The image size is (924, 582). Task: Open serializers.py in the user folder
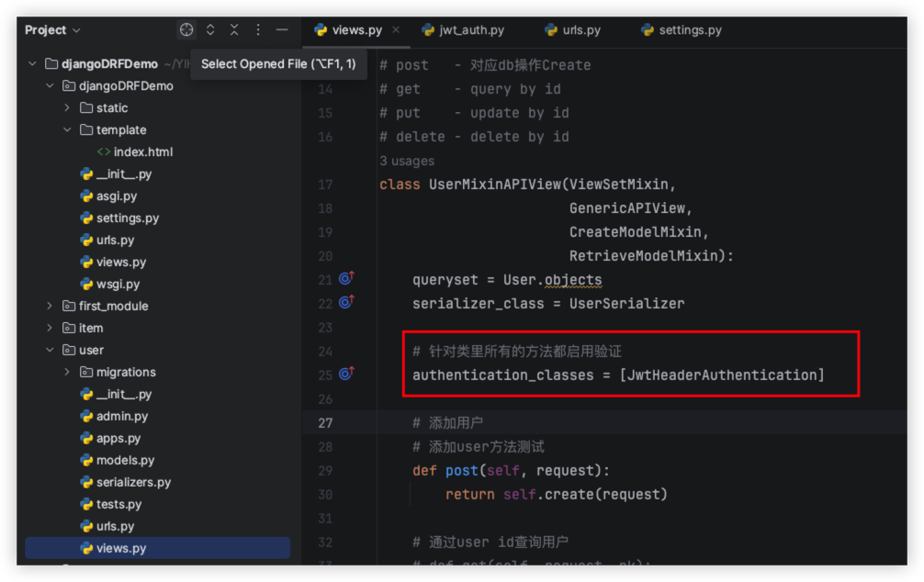(133, 483)
